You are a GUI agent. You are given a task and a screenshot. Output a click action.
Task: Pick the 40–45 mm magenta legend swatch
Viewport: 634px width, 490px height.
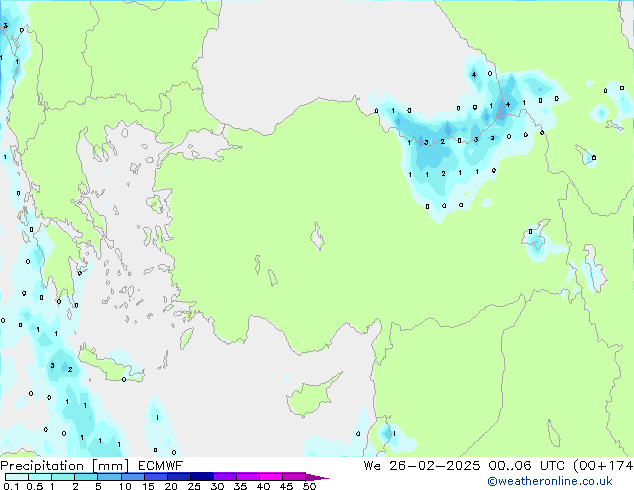[x=271, y=477]
